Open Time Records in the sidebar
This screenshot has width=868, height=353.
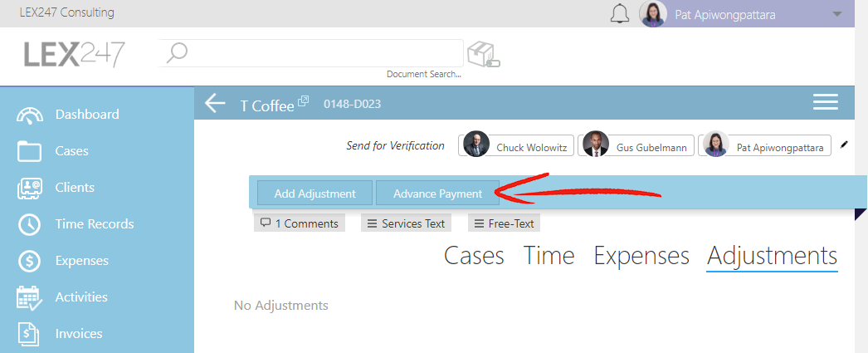click(95, 224)
